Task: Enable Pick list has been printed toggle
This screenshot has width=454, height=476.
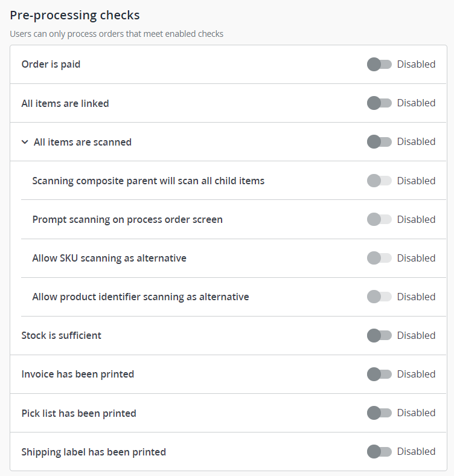Action: [x=379, y=413]
